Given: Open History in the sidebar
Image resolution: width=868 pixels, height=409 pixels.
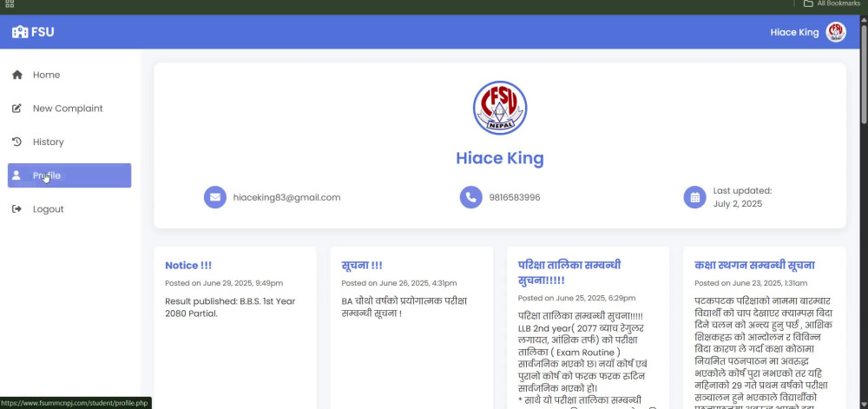Looking at the screenshot, I should point(69,142).
